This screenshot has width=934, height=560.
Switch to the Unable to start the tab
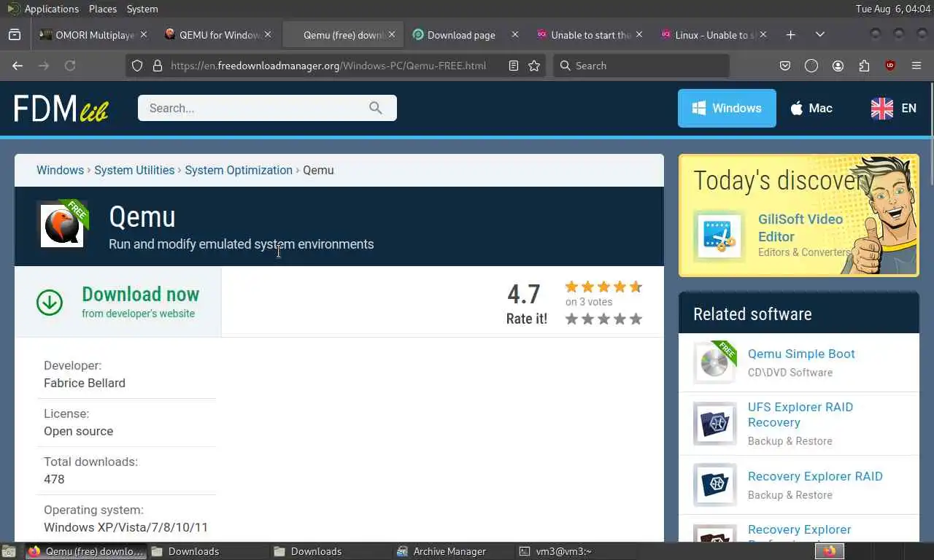pyautogui.click(x=590, y=34)
